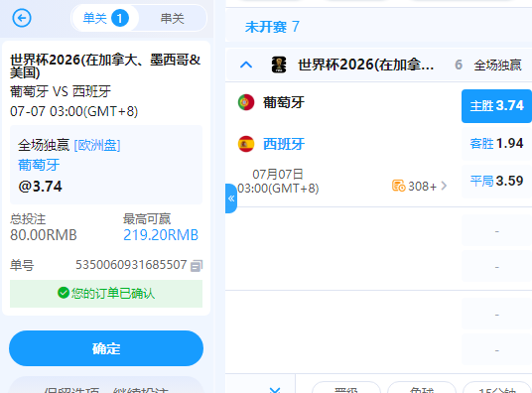Screen dimensions: 532x393
Task: Click the green check confirmation icon
Action: (x=64, y=293)
